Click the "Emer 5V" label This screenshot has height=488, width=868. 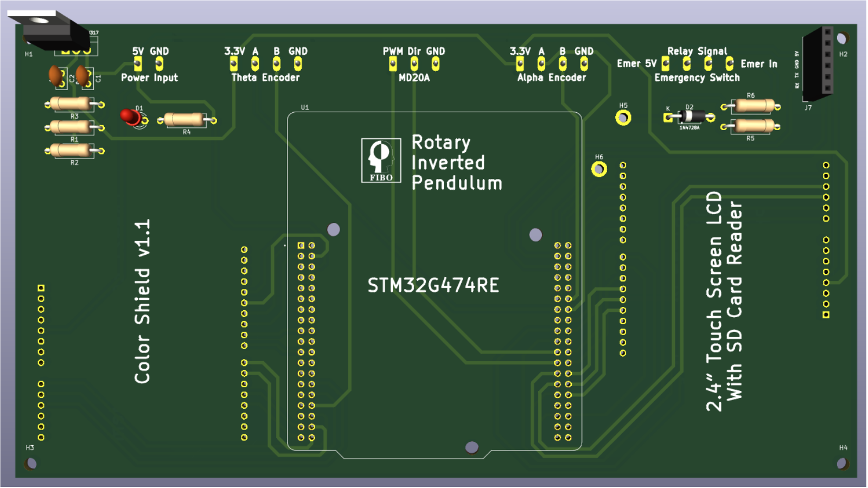coord(636,63)
